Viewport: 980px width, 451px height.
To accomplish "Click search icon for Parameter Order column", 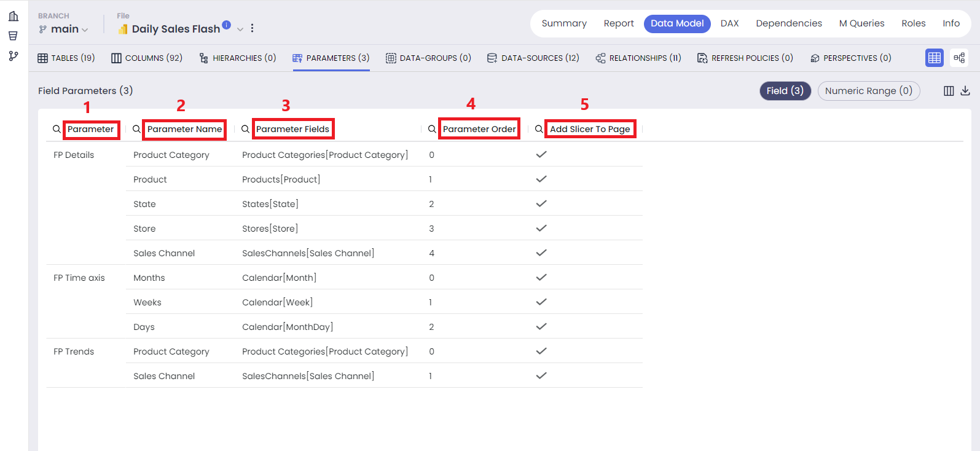I will (432, 129).
